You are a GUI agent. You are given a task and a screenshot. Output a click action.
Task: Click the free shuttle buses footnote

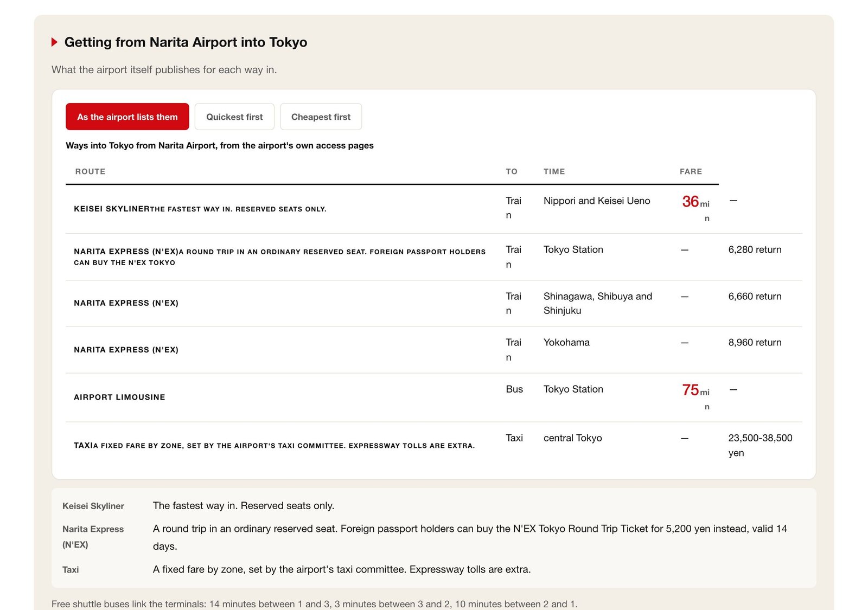(315, 604)
